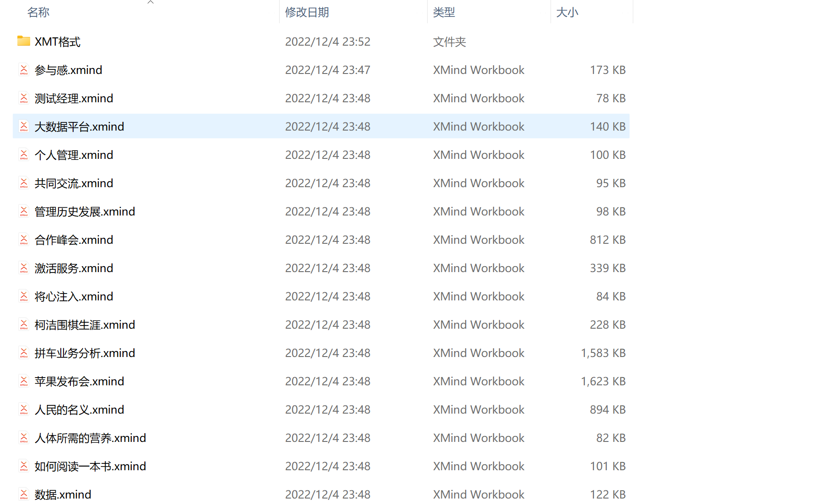816x504 pixels.
Task: Select the file name 参与感.xmind
Action: click(x=69, y=70)
